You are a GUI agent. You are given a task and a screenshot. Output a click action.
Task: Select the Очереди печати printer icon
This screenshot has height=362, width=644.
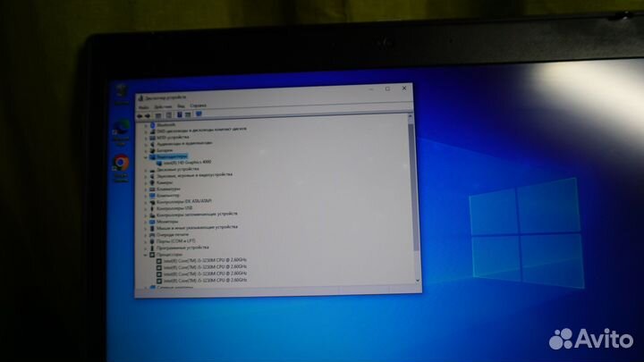point(152,235)
